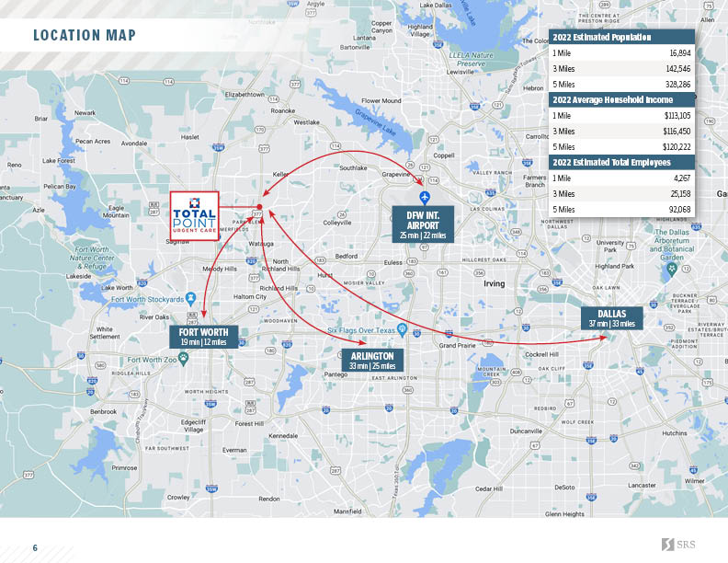
Task: Click the Total Point Urgent Care logo
Action: coord(194,216)
